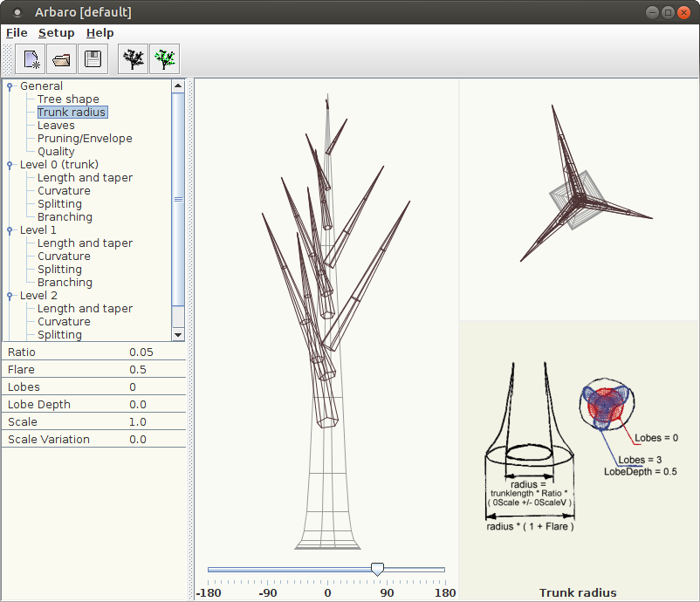Select Tree shape in parameter tree

68,99
